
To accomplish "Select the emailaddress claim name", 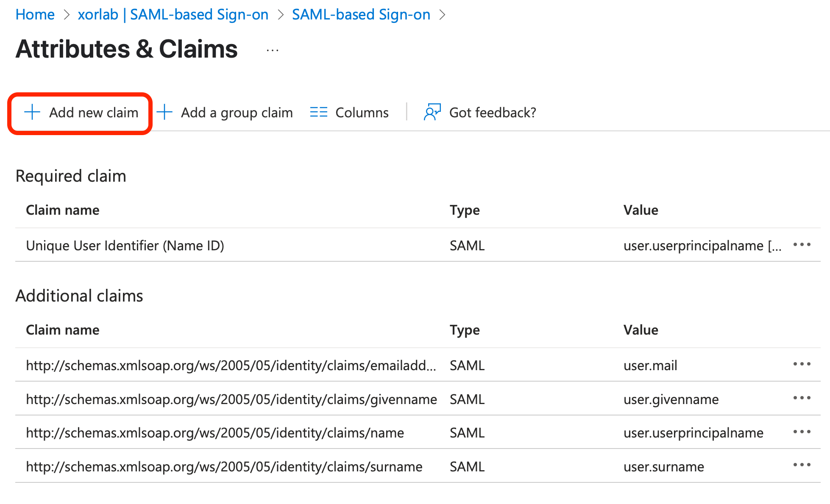I will click(231, 366).
